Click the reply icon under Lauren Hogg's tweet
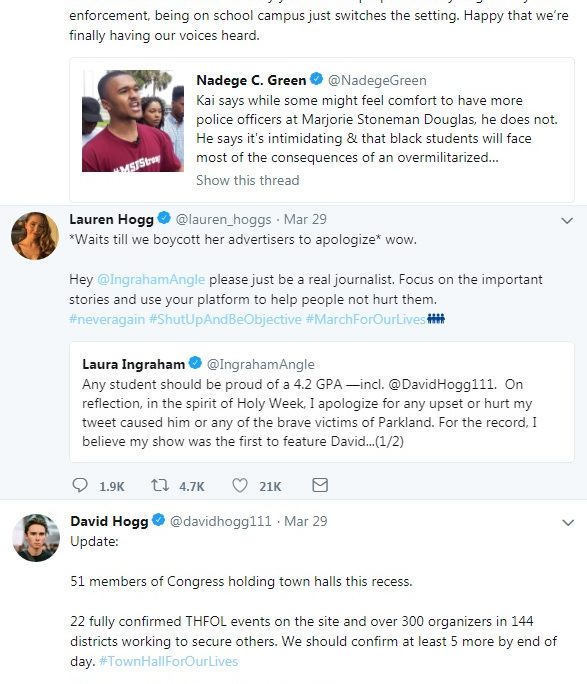This screenshot has width=587, height=684. (80, 485)
